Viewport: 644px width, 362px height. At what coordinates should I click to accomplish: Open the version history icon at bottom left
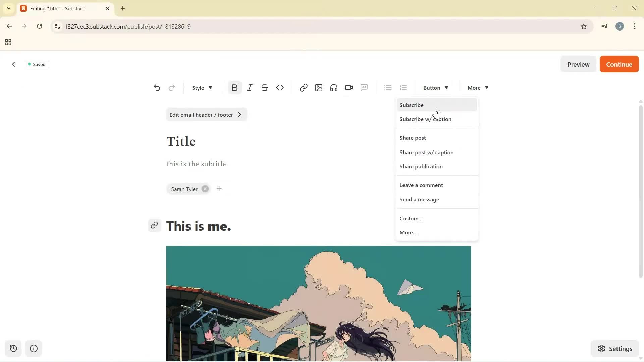[13, 349]
